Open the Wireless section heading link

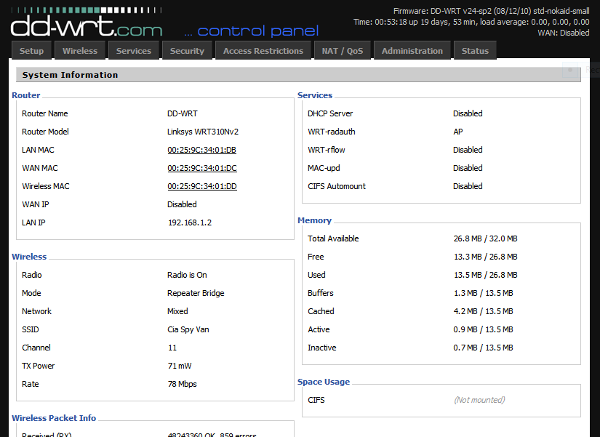point(29,257)
